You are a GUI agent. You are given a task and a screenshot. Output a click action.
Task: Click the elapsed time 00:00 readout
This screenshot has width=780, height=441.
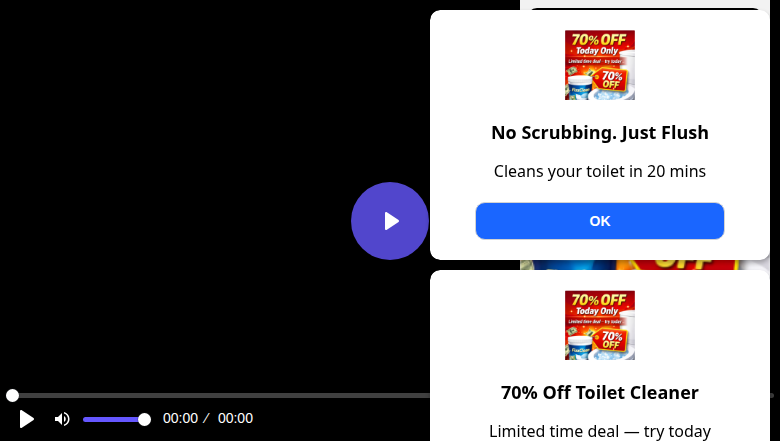[x=181, y=418]
